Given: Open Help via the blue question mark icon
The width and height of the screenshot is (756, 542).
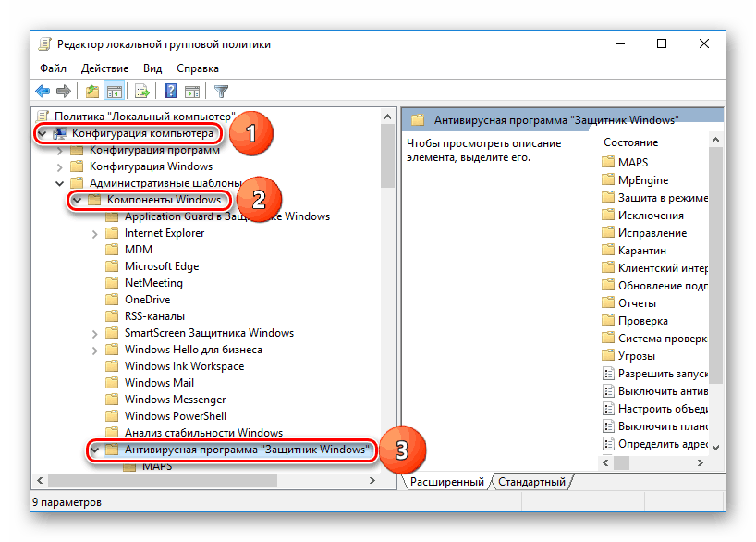Looking at the screenshot, I should coord(170,91).
